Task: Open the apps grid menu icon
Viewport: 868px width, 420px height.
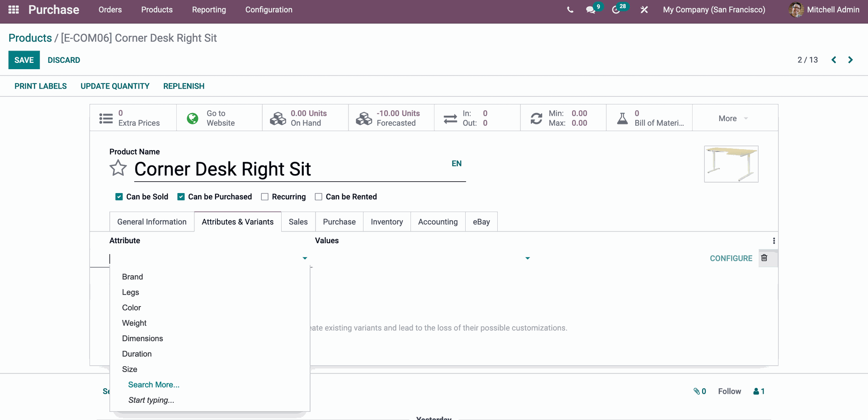Action: (14, 9)
